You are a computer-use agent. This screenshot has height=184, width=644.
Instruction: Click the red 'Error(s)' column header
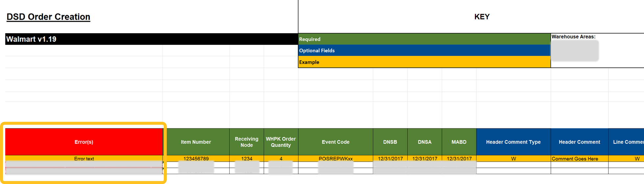click(x=84, y=142)
